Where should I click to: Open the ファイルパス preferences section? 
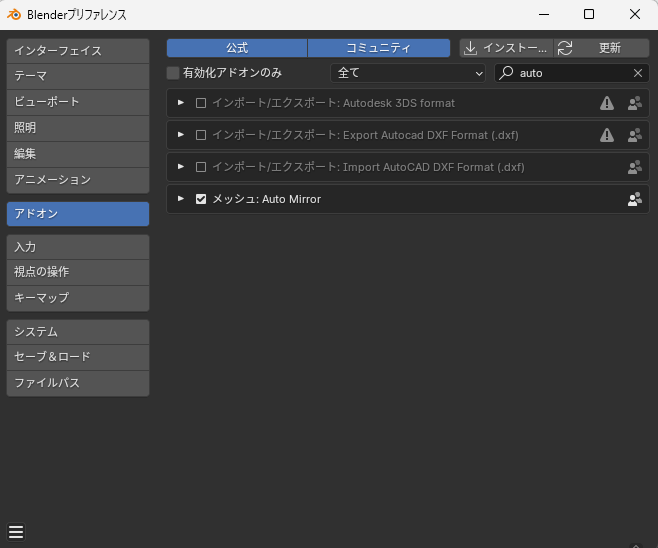pyautogui.click(x=78, y=384)
